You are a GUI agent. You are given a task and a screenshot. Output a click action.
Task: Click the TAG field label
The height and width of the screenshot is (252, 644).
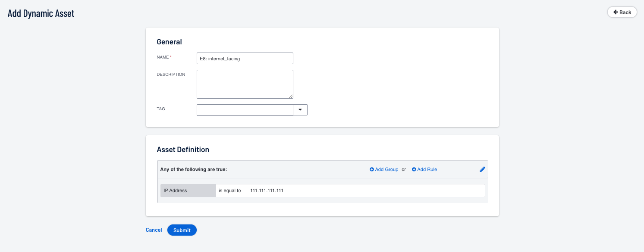161,109
